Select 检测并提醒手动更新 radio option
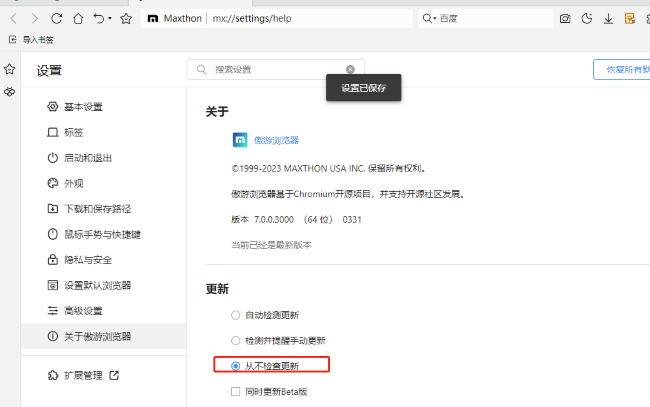This screenshot has width=650, height=407. click(x=236, y=340)
